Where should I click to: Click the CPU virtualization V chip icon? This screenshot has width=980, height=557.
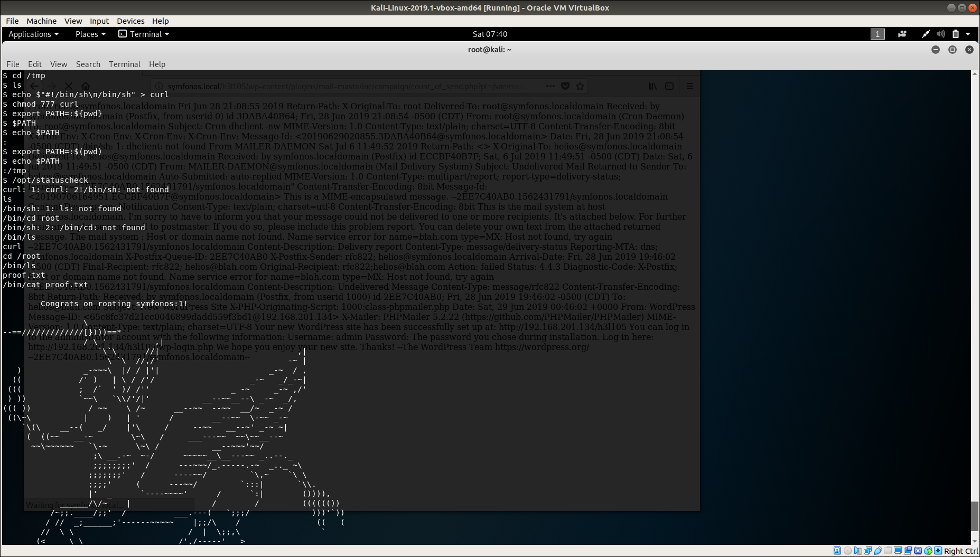point(918,551)
